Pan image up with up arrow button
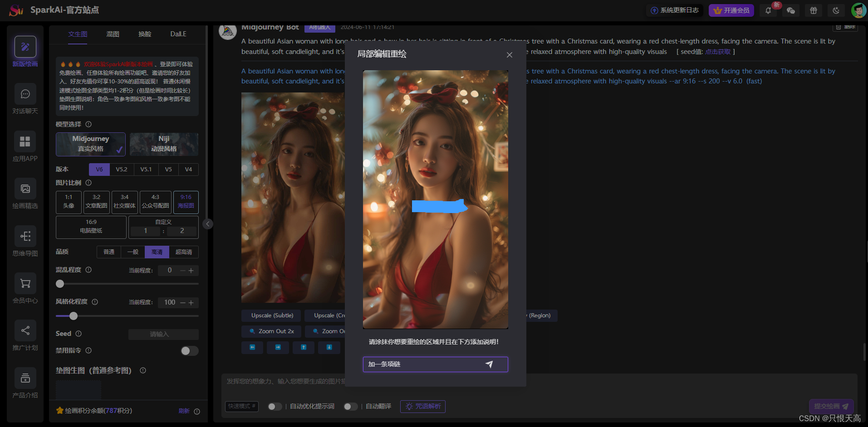This screenshot has height=427, width=868. 304,348
